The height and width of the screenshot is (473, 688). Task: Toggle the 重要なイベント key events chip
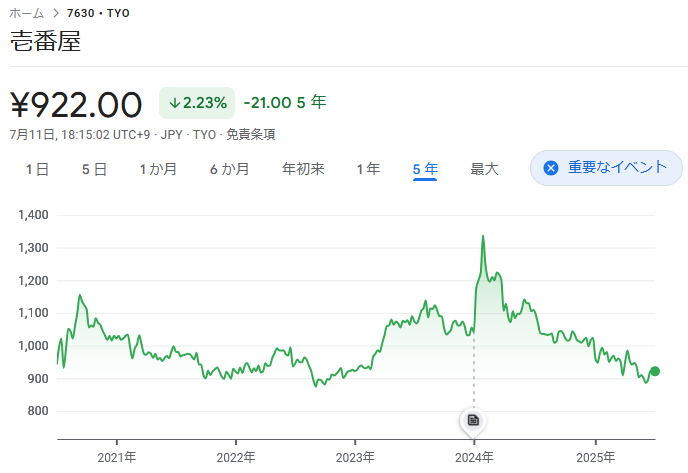[606, 168]
